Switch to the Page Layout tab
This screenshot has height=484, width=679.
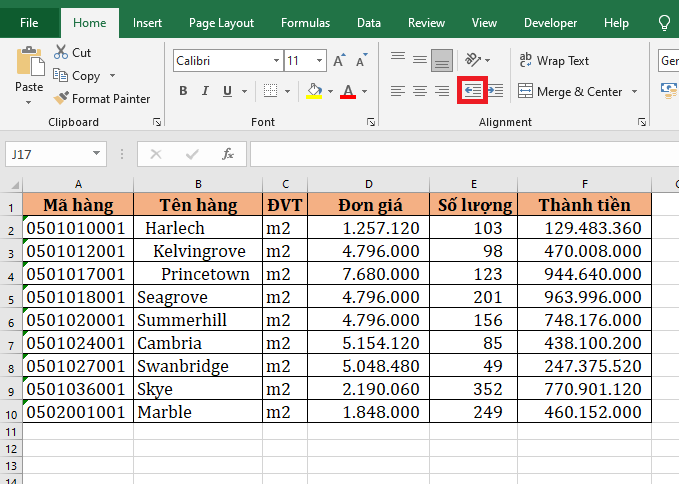pos(221,22)
